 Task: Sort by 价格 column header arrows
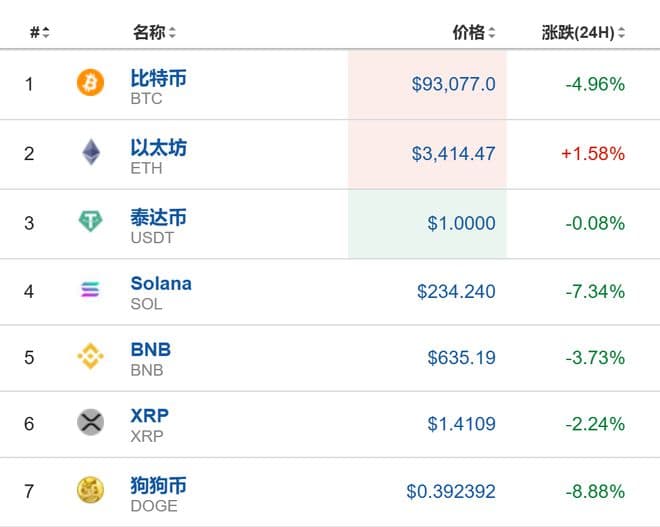492,33
